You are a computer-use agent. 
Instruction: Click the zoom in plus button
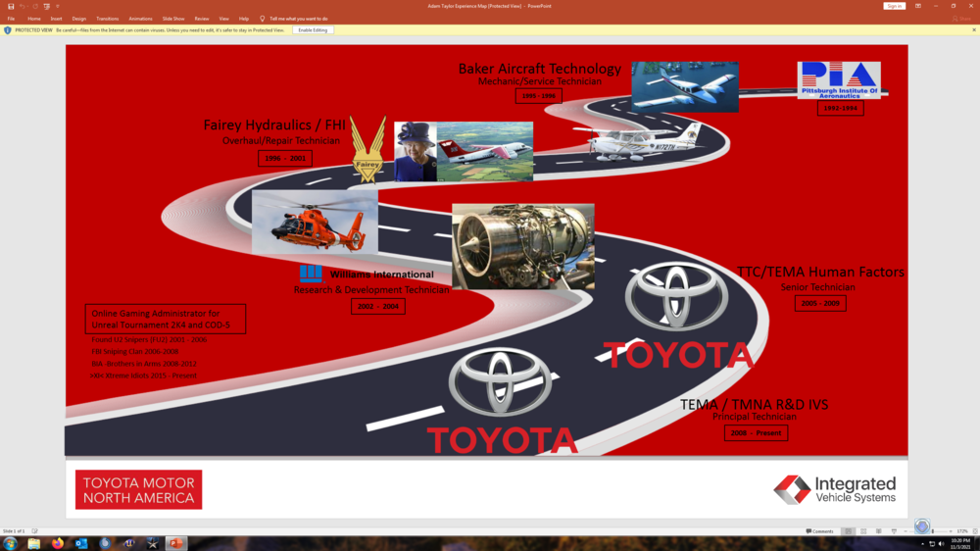pyautogui.click(x=951, y=531)
